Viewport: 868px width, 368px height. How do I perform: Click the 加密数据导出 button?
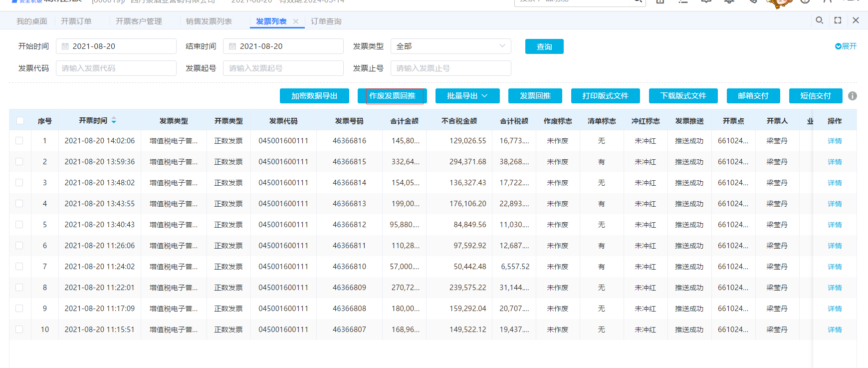pos(314,96)
